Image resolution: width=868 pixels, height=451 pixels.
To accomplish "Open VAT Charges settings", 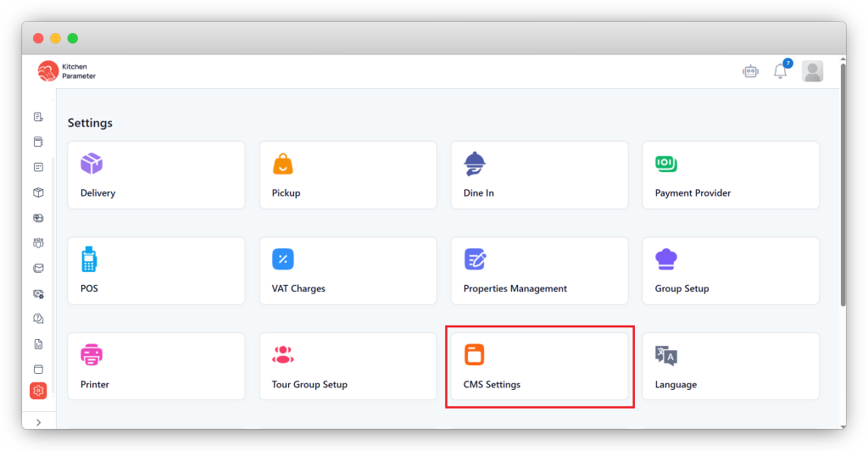I will (348, 271).
